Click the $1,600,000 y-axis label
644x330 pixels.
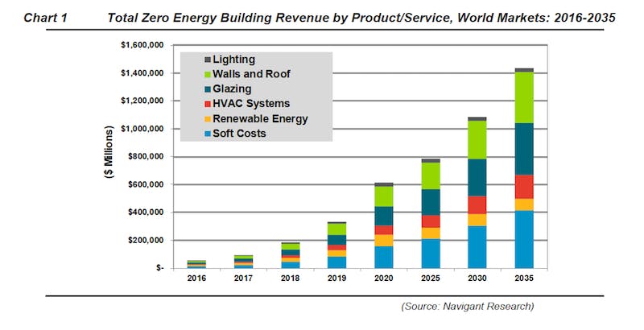[142, 45]
